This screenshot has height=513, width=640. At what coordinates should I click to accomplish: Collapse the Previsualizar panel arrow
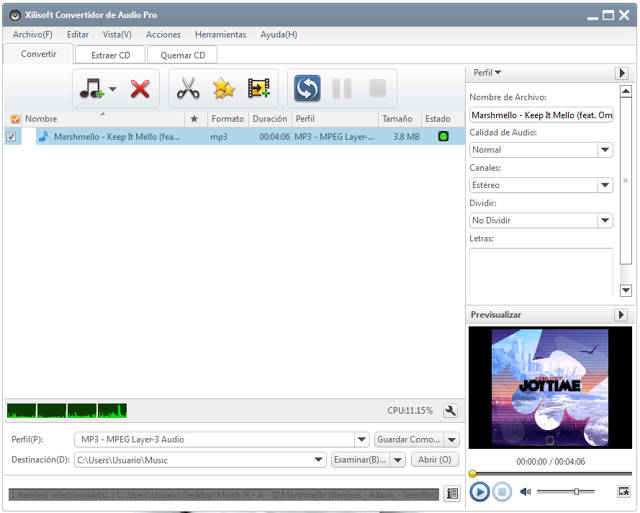pos(621,315)
